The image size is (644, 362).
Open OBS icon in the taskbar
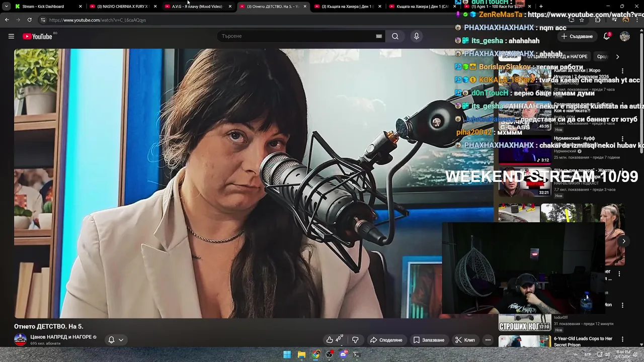(x=330, y=354)
